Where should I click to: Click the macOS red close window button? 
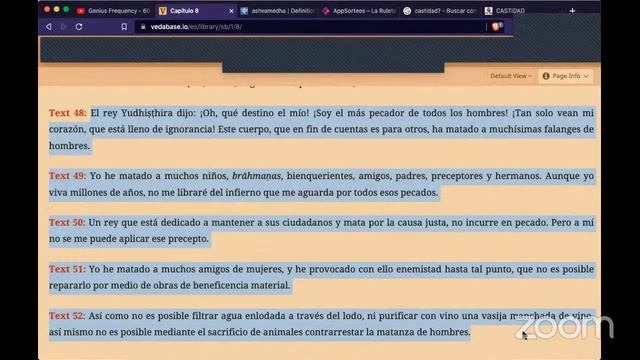pos(47,9)
